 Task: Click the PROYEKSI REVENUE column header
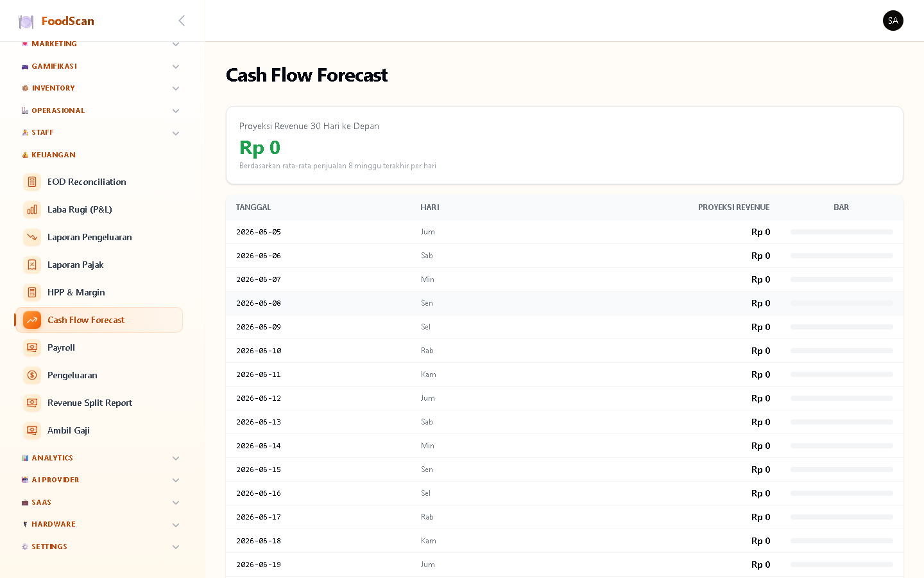coord(734,207)
